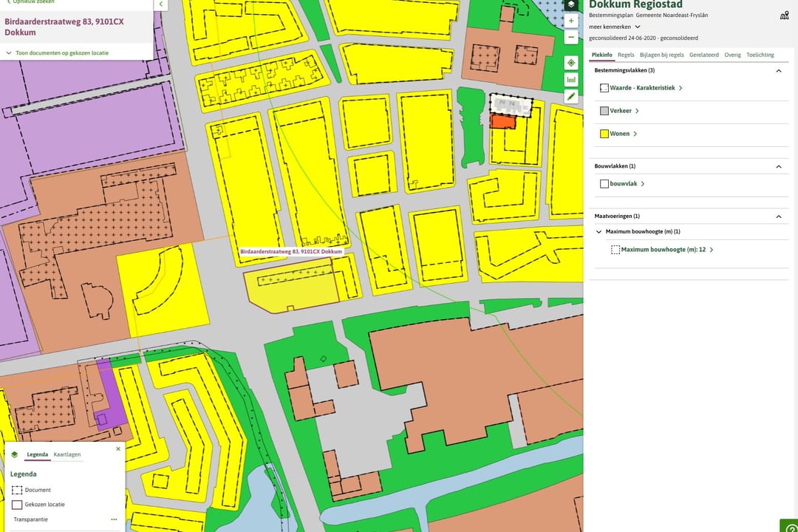Click the Bestemmingsvlakken (3) heading
The height and width of the screenshot is (532, 798).
coord(624,70)
